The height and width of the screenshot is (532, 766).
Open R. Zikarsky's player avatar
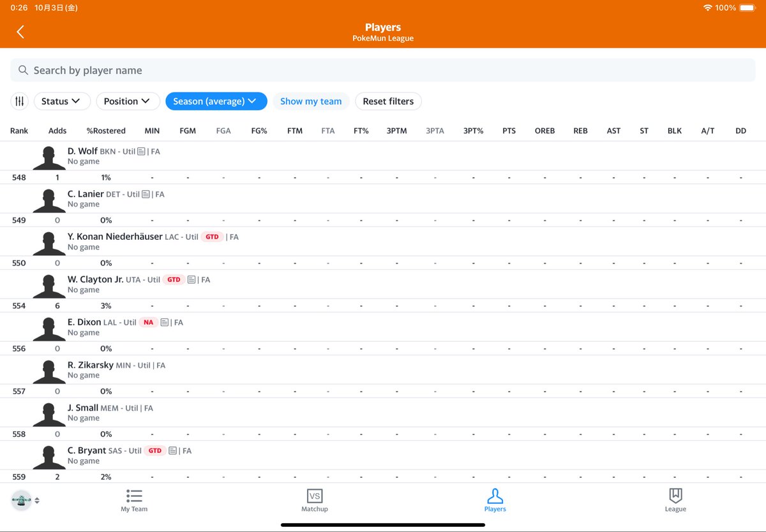pyautogui.click(x=49, y=371)
